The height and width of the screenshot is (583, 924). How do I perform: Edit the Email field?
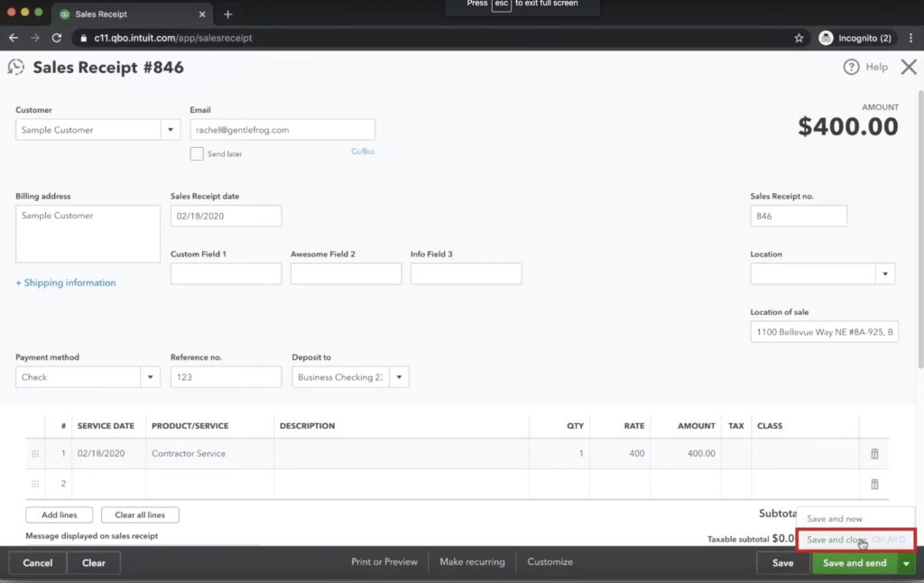[x=282, y=130]
